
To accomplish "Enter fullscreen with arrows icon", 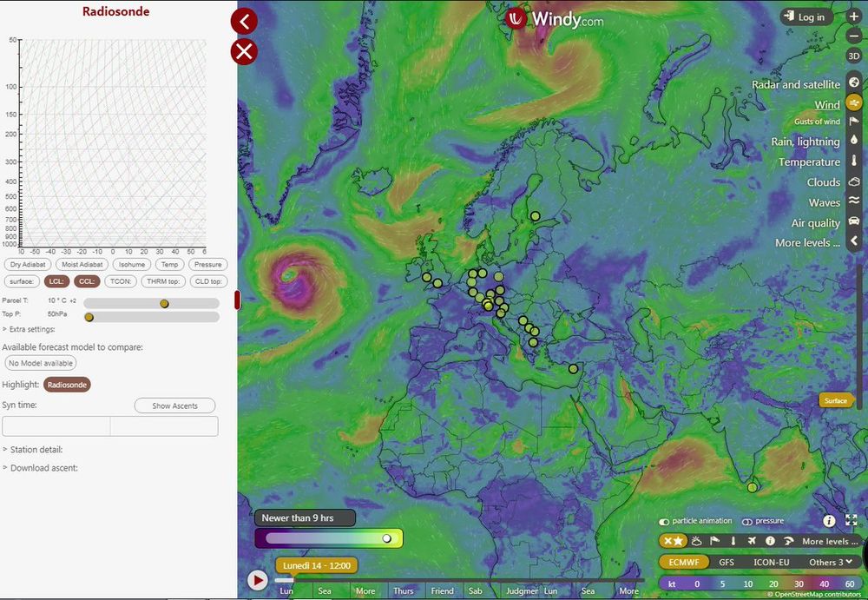I will (x=852, y=520).
